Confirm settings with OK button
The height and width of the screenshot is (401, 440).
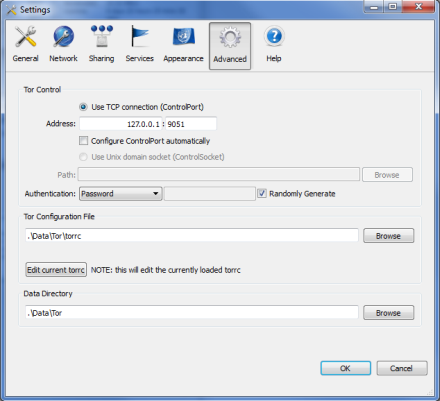tap(345, 368)
